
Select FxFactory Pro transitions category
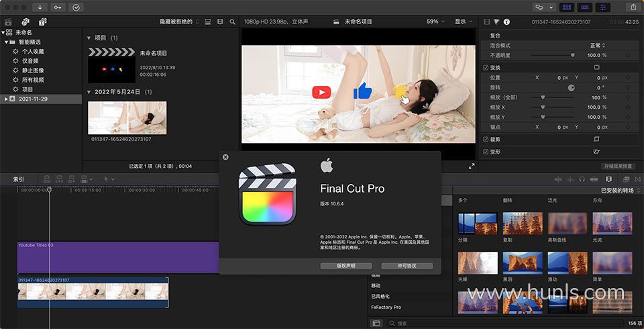(386, 307)
